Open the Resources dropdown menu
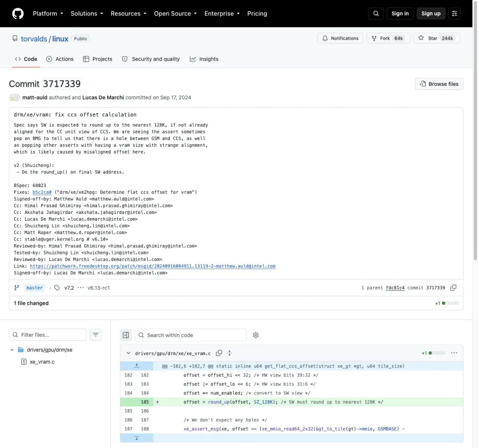This screenshot has width=478, height=448. pos(128,14)
